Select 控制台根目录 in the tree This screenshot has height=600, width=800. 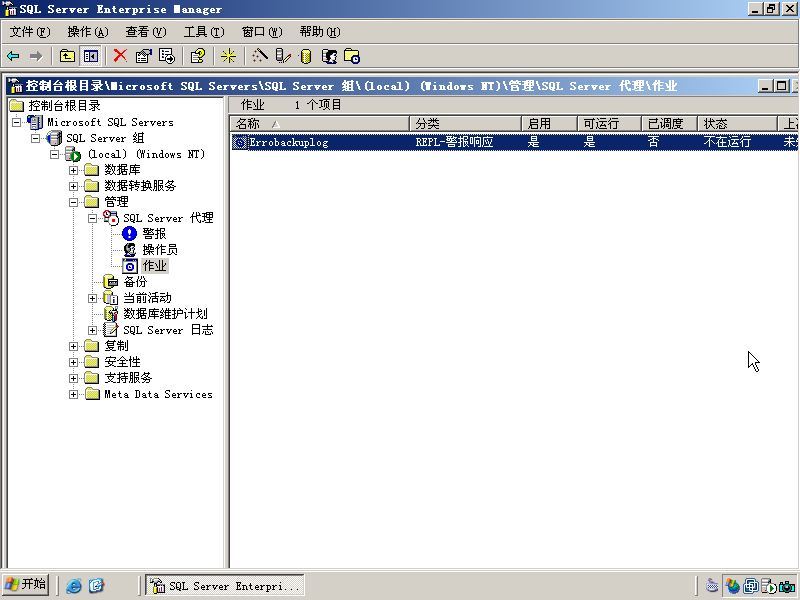[64, 106]
